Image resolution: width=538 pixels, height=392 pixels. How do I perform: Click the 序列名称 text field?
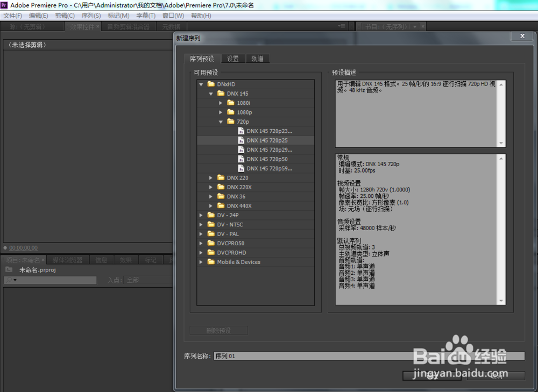(369, 356)
